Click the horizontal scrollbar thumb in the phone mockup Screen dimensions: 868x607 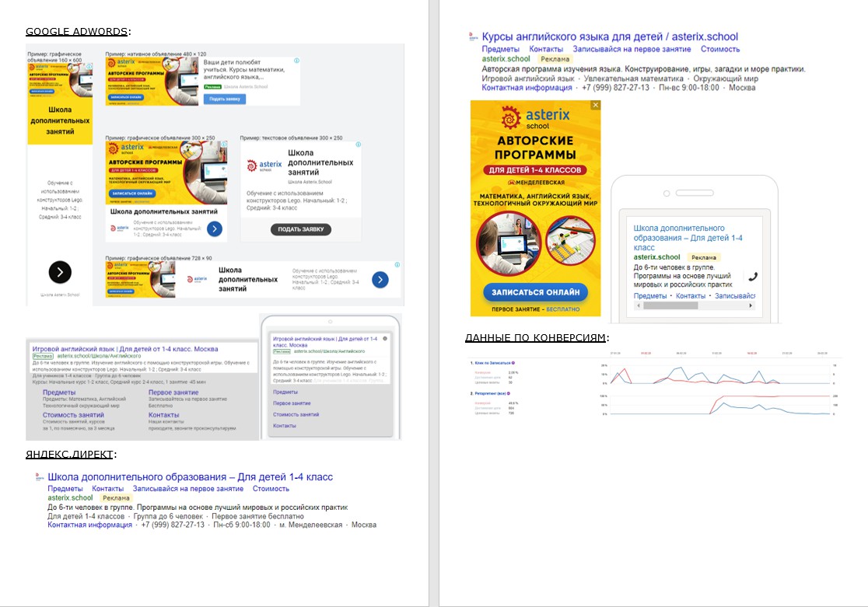click(x=670, y=305)
